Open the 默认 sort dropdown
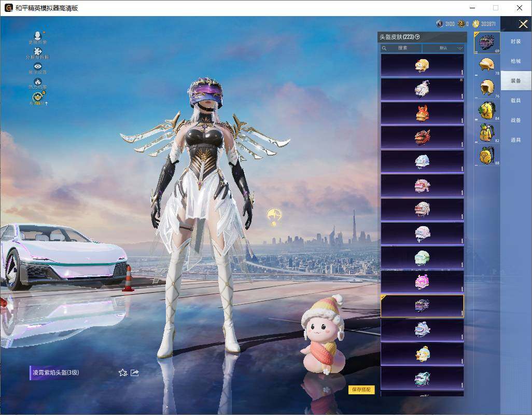 coord(443,48)
